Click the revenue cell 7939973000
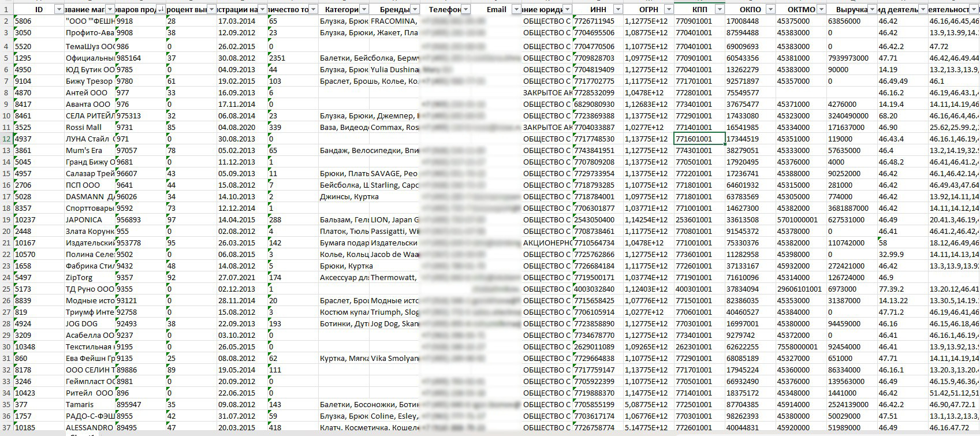980x436 pixels. (852, 58)
